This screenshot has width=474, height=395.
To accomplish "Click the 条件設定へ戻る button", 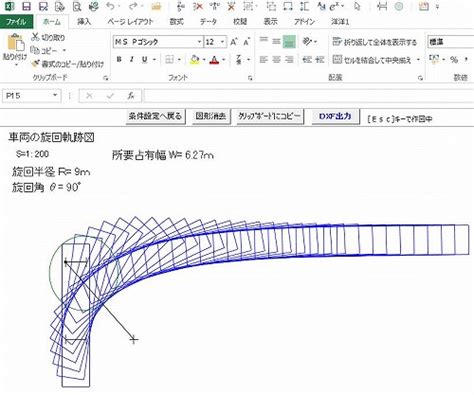I will tap(155, 116).
